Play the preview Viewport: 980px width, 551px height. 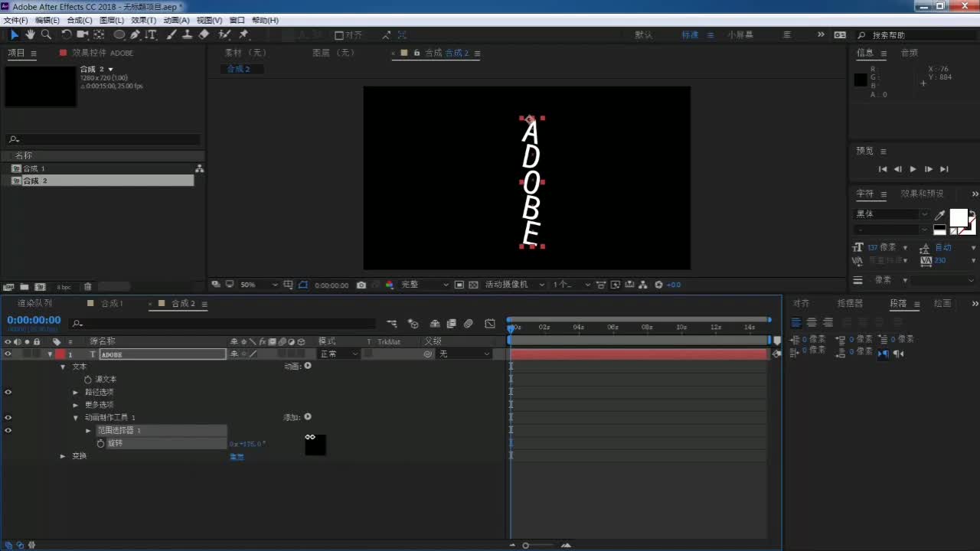click(913, 169)
